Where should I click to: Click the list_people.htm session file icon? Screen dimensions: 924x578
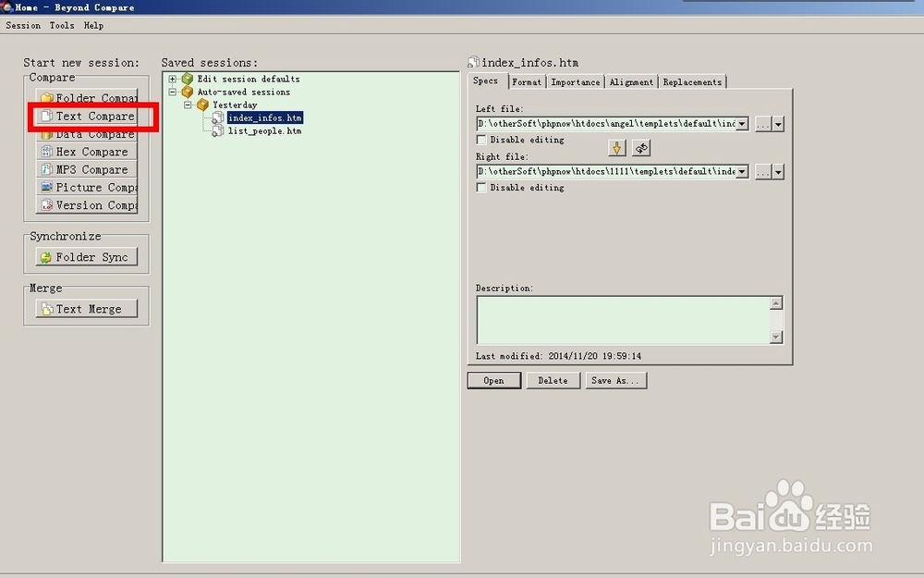click(217, 131)
